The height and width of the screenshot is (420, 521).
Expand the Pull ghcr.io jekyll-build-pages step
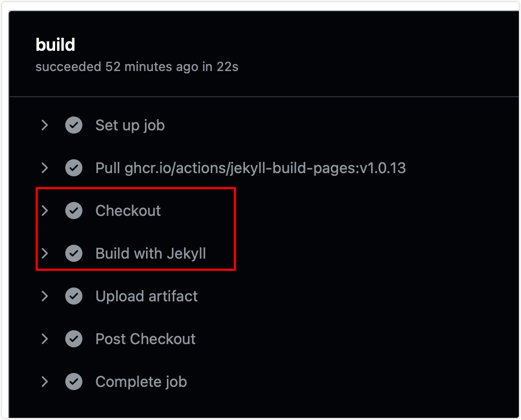pos(44,168)
